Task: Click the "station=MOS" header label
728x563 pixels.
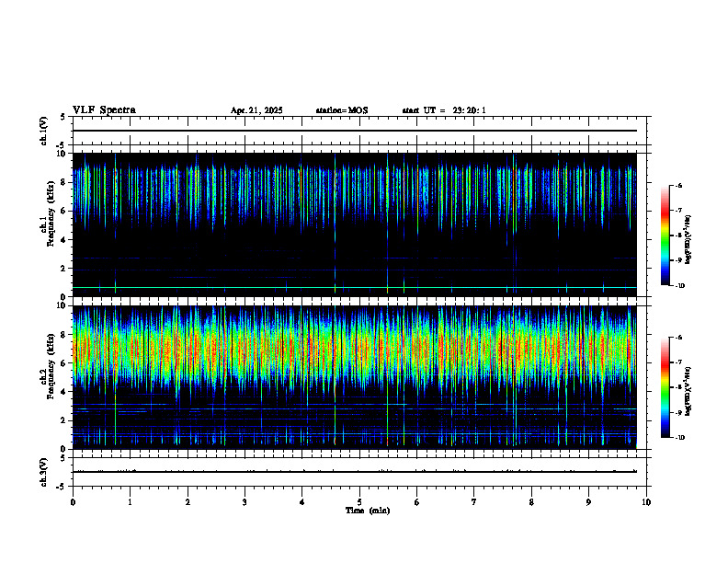Action: [x=342, y=110]
